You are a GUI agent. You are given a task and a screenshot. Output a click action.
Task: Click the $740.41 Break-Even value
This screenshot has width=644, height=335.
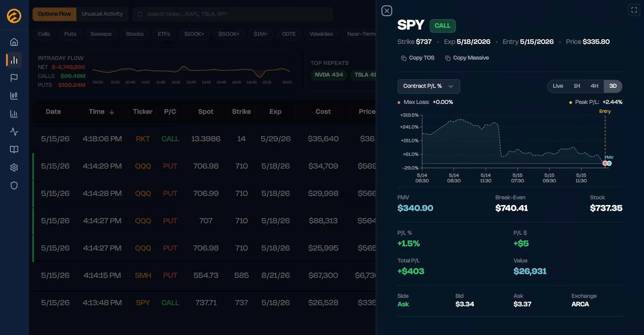click(x=511, y=208)
